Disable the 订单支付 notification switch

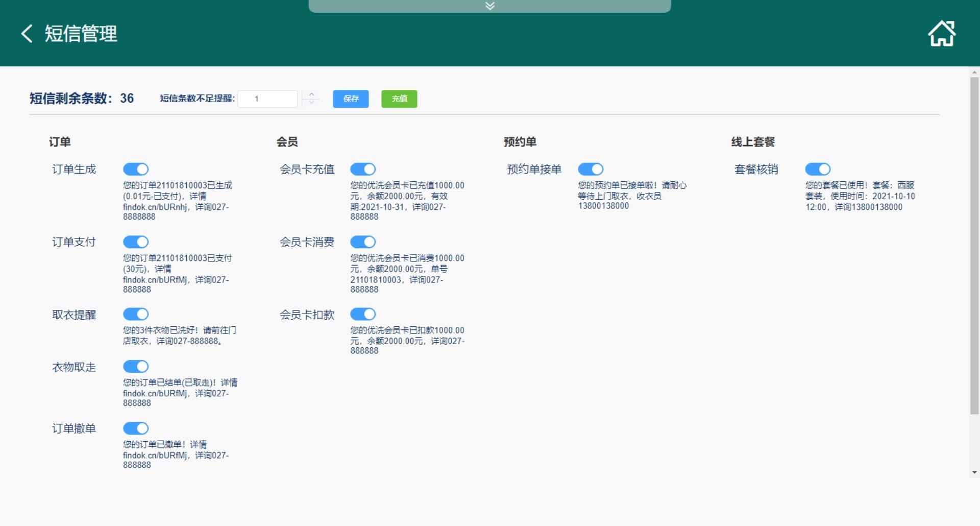[x=136, y=242]
